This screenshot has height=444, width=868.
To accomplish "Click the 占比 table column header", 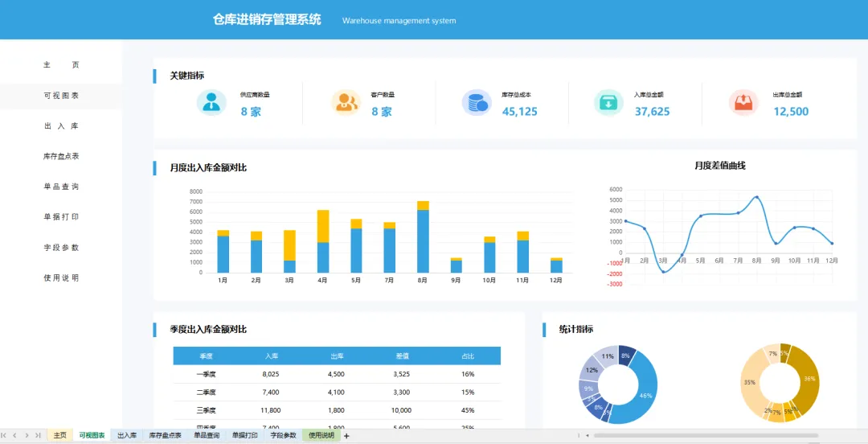I will [468, 356].
